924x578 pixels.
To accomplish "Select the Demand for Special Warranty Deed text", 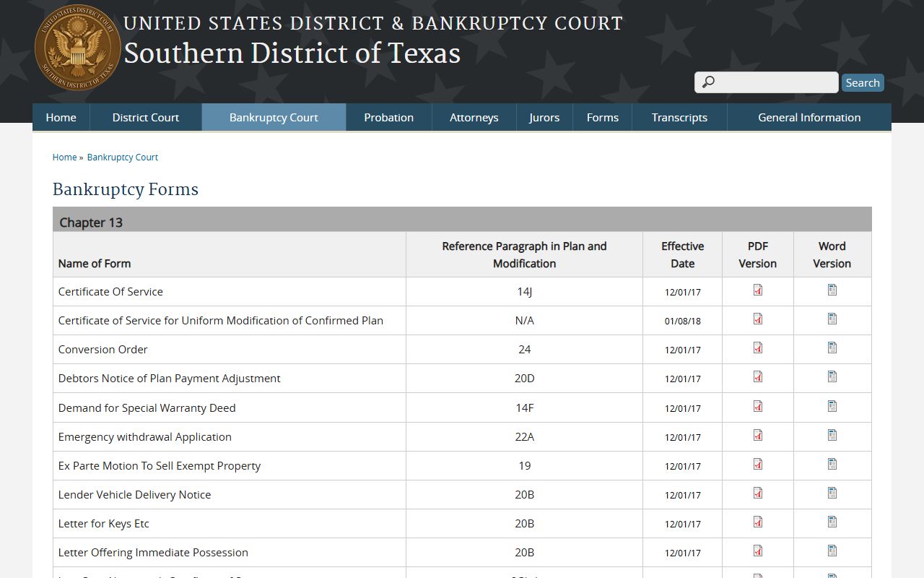I will click(x=147, y=407).
